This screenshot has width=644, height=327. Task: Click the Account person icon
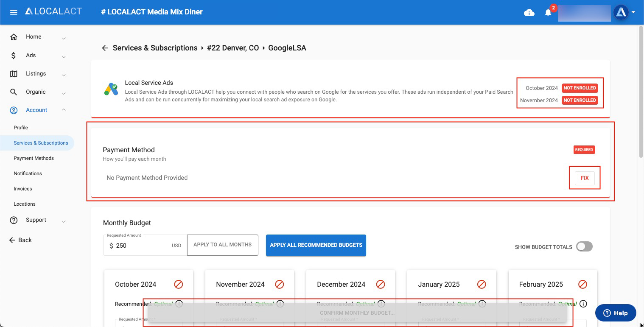click(x=14, y=110)
